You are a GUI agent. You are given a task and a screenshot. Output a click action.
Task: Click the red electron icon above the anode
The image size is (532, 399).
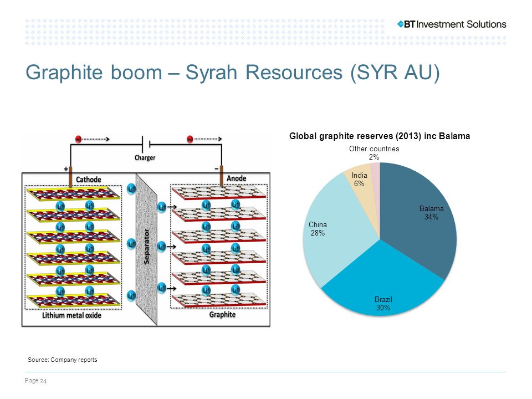tap(190, 139)
